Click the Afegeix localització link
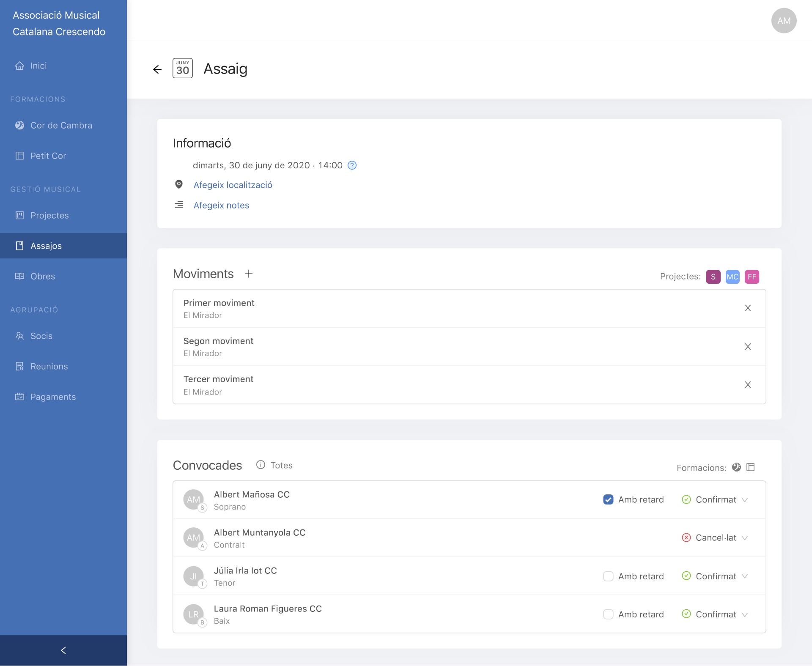The width and height of the screenshot is (812, 666). click(x=233, y=185)
